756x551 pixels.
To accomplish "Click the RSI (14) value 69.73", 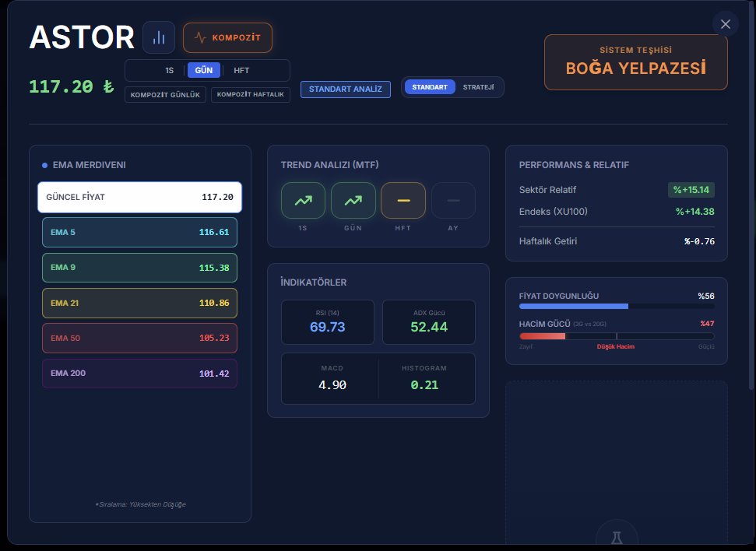I will pyautogui.click(x=327, y=327).
